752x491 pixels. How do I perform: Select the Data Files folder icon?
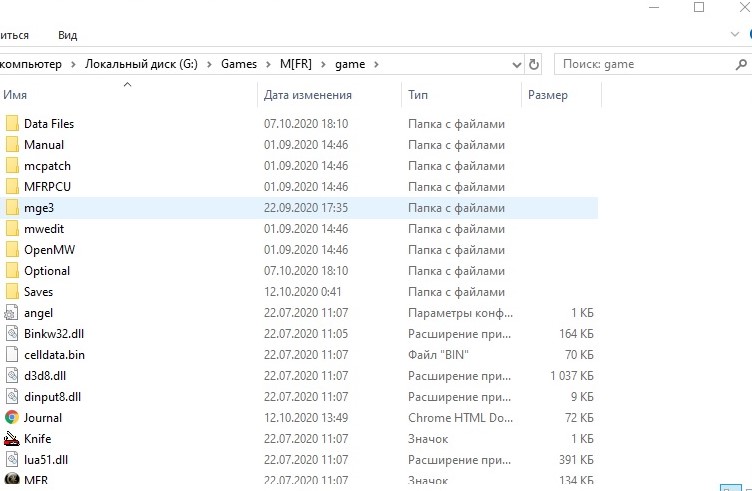coord(12,124)
